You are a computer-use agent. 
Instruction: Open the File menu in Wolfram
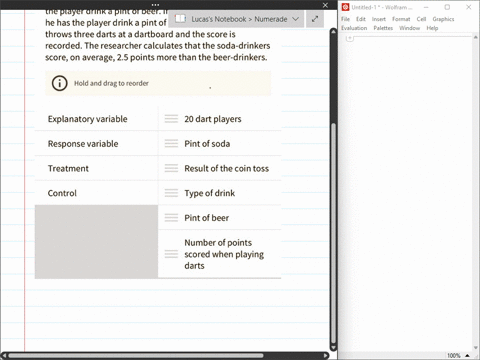point(345,19)
